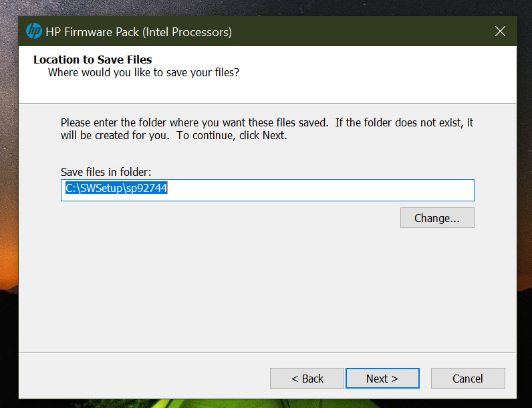Click 'Where would you like to save' subtitle
The image size is (532, 408).
(x=143, y=72)
